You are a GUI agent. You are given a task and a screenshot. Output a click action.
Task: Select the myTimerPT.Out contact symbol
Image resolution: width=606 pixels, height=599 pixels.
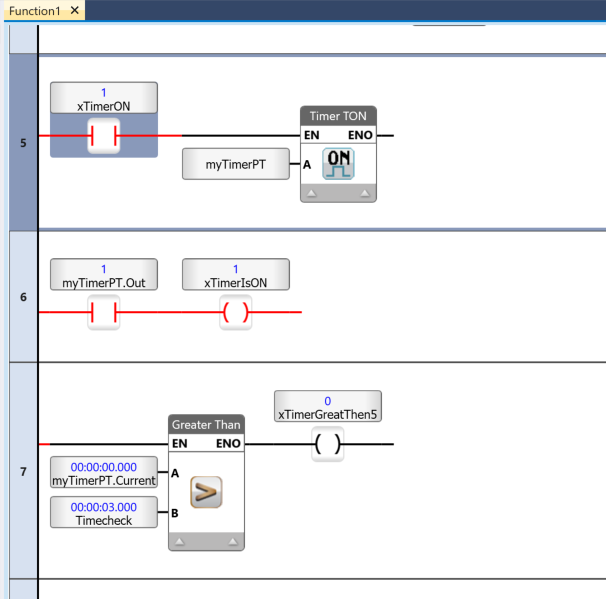pos(103,313)
